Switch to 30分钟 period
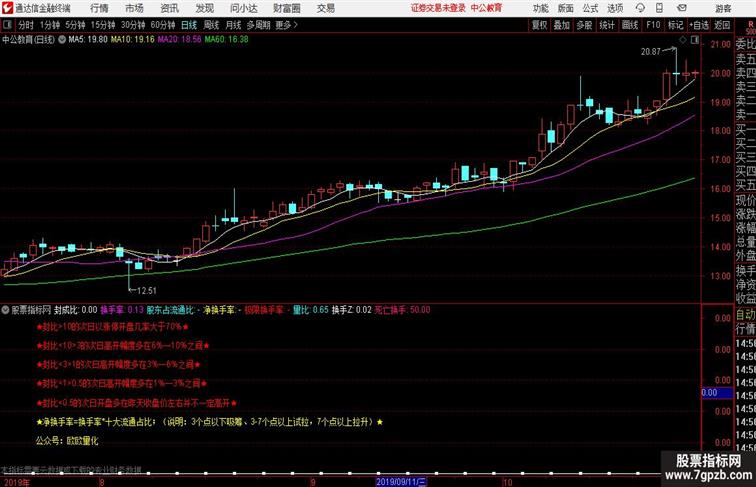This screenshot has width=756, height=487. (x=133, y=25)
